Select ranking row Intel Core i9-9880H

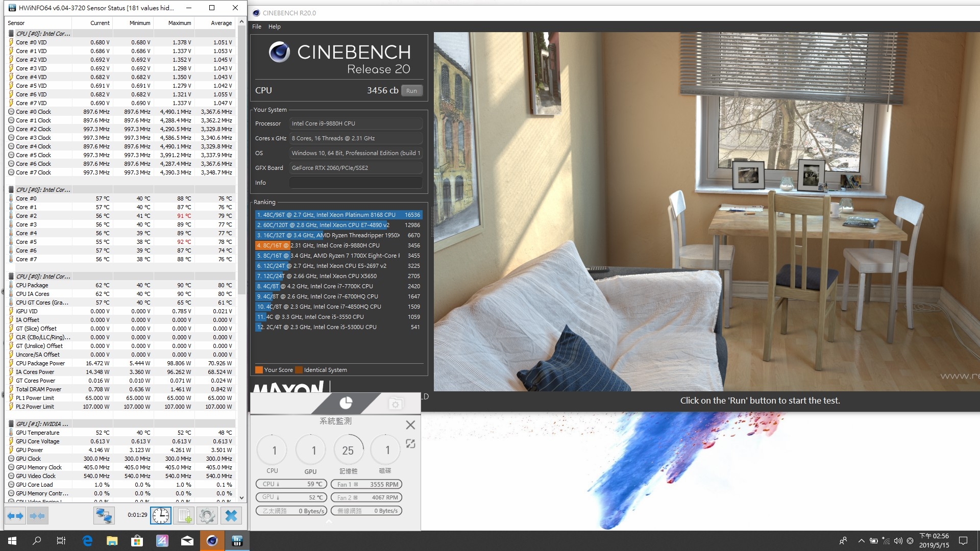click(x=339, y=245)
